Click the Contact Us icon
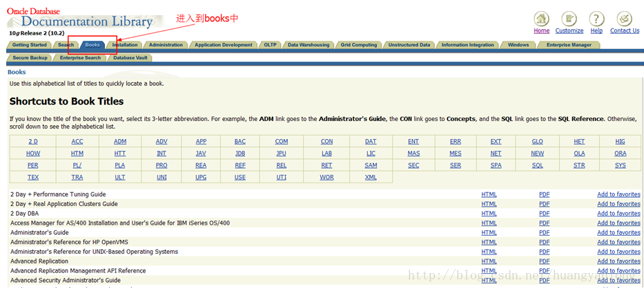Image resolution: width=644 pixels, height=289 pixels. (x=624, y=19)
